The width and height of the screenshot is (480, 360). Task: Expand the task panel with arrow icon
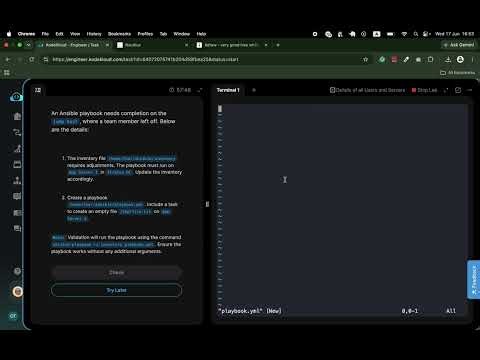coord(200,90)
